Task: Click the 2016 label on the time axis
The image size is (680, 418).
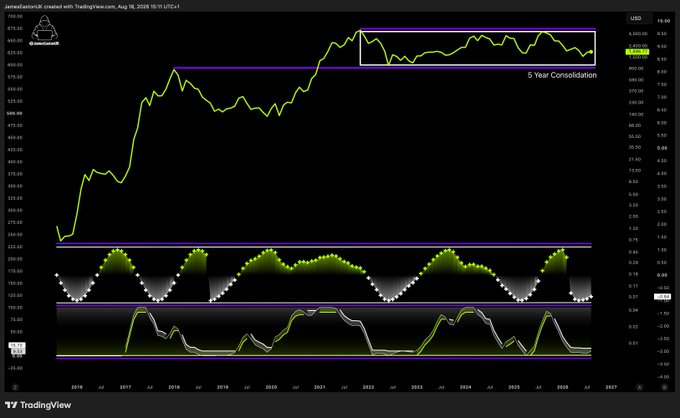Action: pyautogui.click(x=77, y=387)
